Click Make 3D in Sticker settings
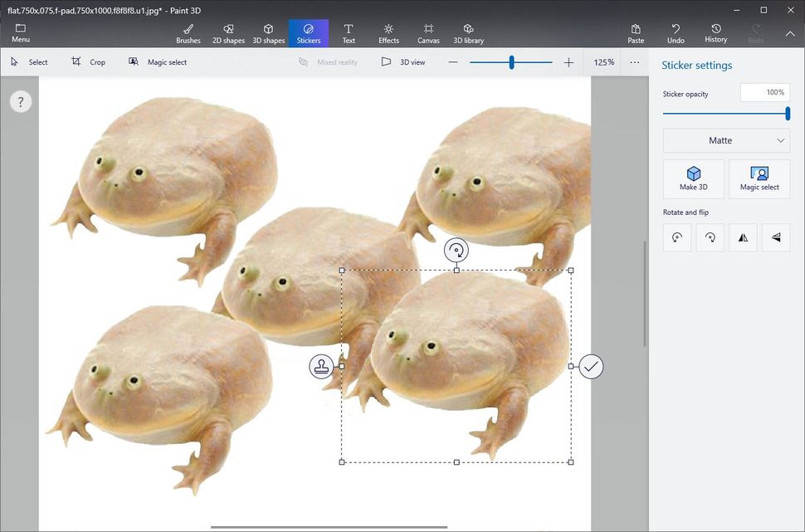805x532 pixels. click(x=694, y=178)
